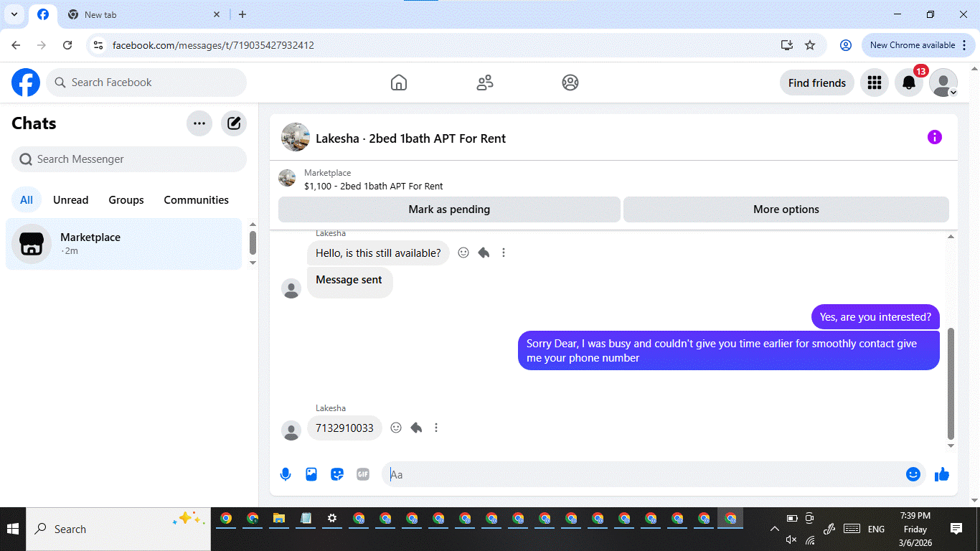Attach a file with the image icon

(x=311, y=474)
